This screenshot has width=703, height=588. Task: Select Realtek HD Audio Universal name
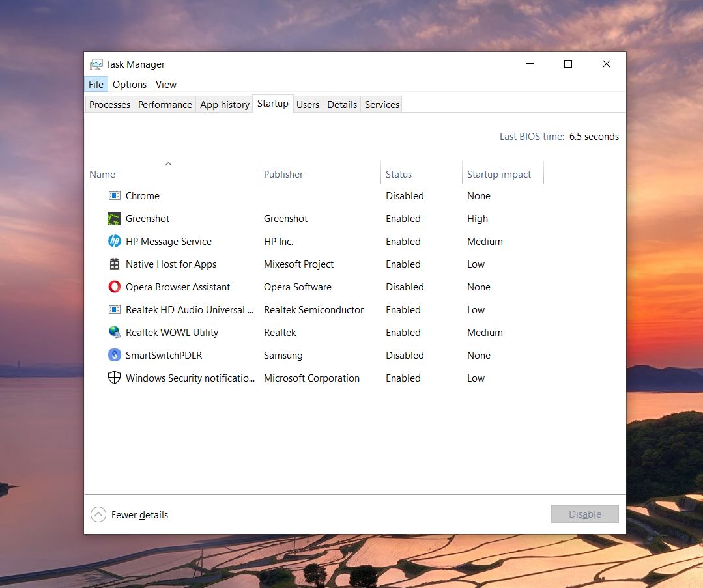point(189,310)
